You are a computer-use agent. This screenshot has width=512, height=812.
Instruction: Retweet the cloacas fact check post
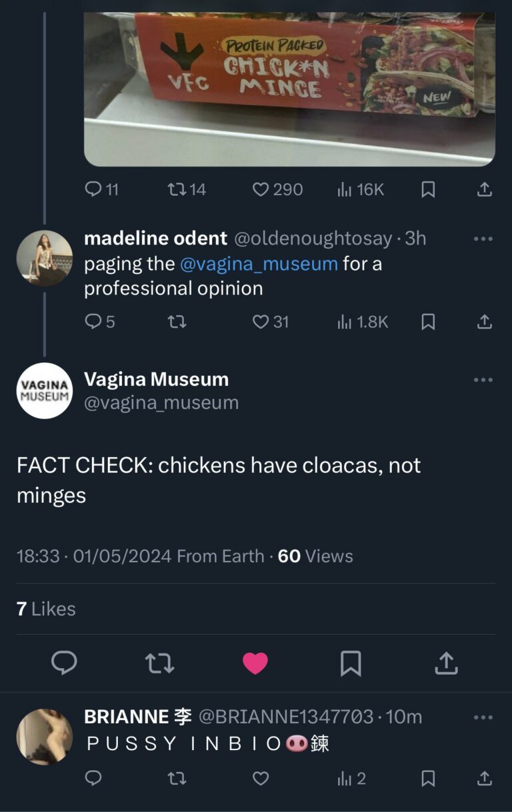[x=159, y=663]
